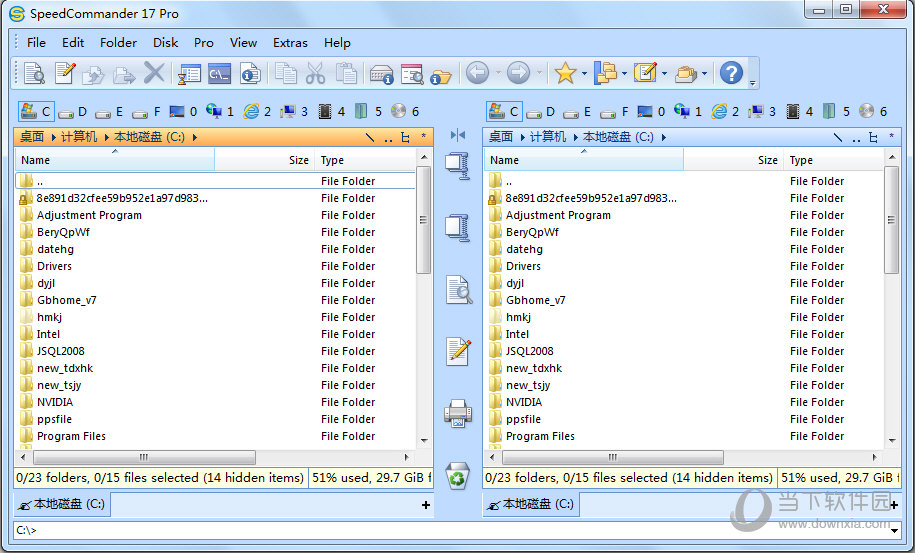Sort right pane by Size column header
The image size is (915, 553).
733,160
